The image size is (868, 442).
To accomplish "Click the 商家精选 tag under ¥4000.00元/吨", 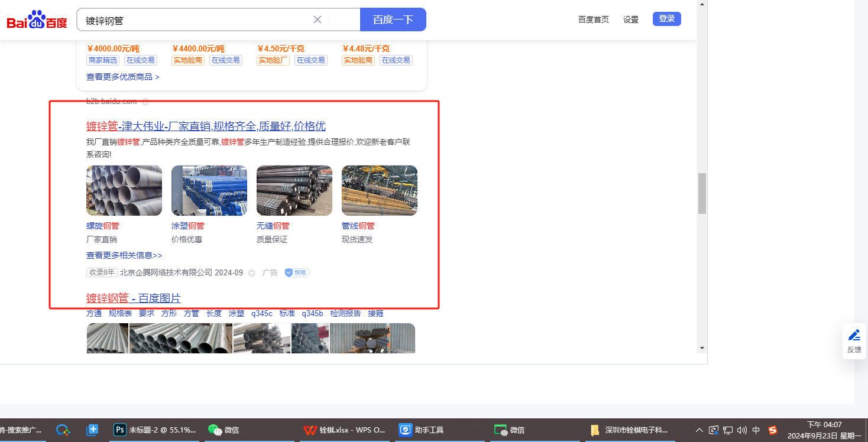I will click(x=103, y=60).
